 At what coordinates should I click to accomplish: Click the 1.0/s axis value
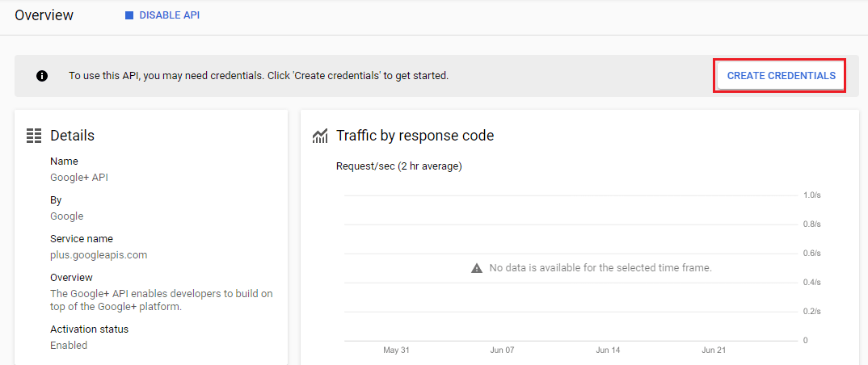[811, 195]
